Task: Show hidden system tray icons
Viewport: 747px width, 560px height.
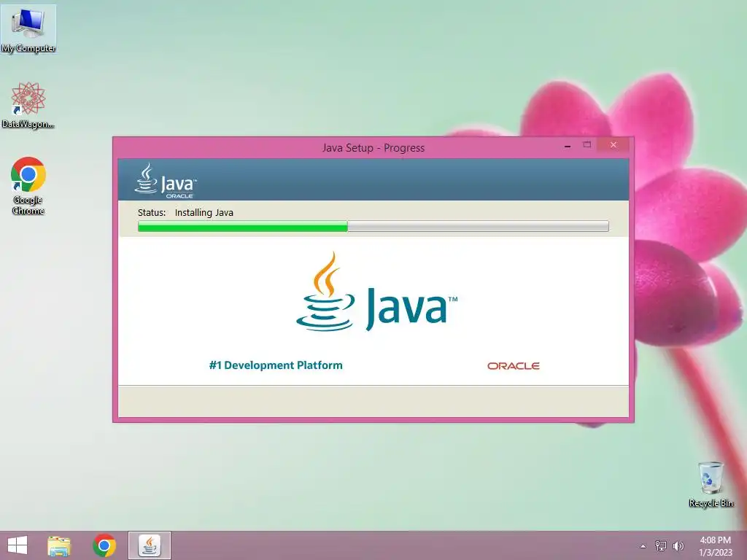Action: [643, 546]
